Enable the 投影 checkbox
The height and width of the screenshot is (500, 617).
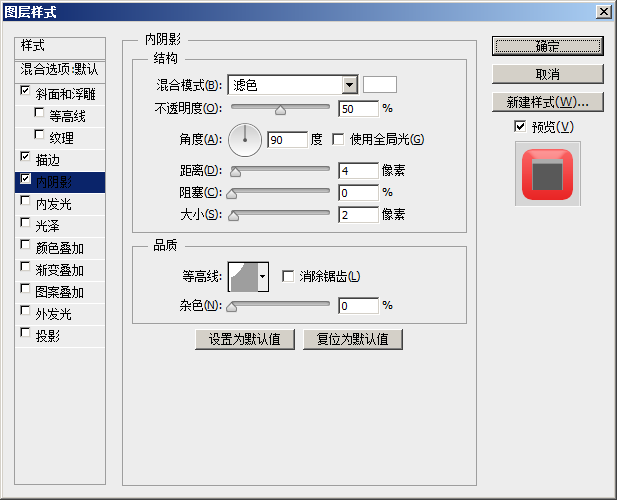[x=25, y=333]
